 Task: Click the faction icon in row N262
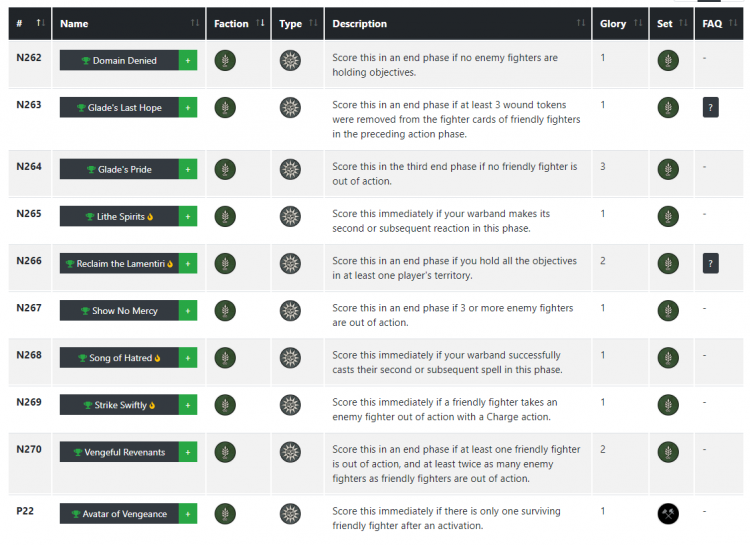225,60
